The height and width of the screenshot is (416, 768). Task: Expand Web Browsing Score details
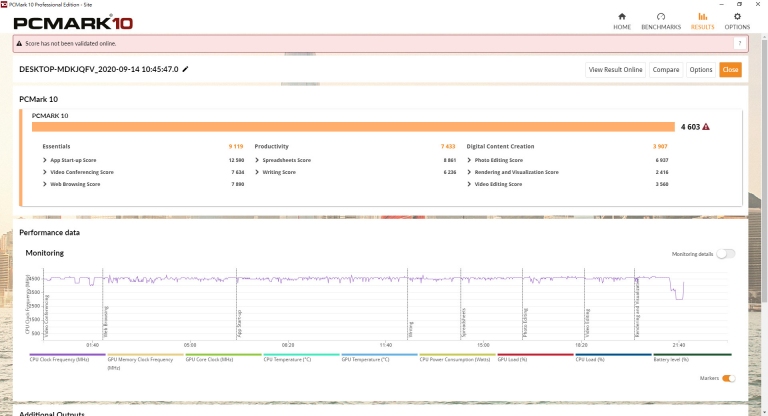click(x=45, y=184)
